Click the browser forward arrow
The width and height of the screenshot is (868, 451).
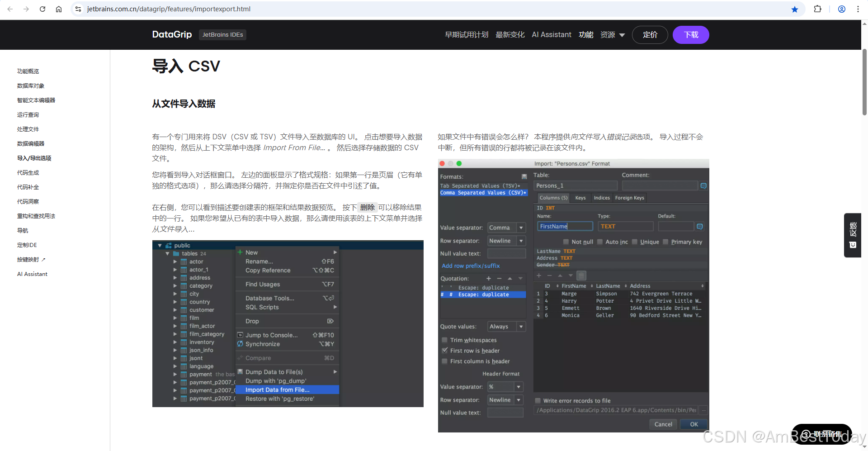pyautogui.click(x=26, y=9)
